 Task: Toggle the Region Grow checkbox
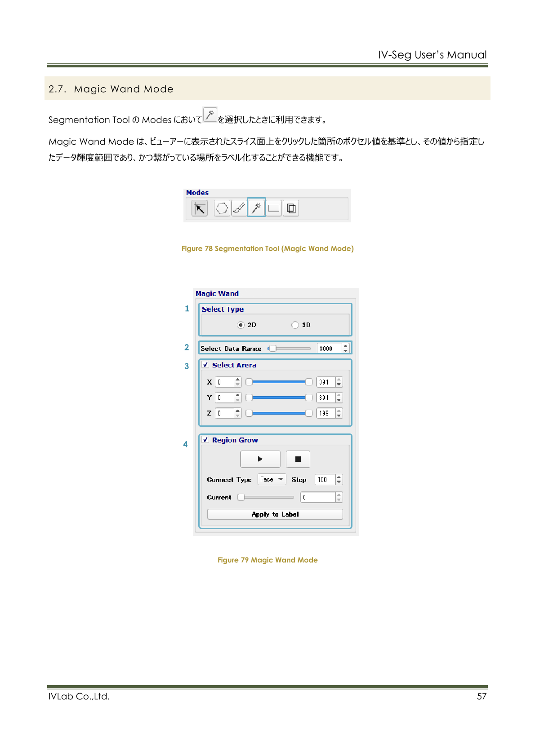tap(205, 440)
